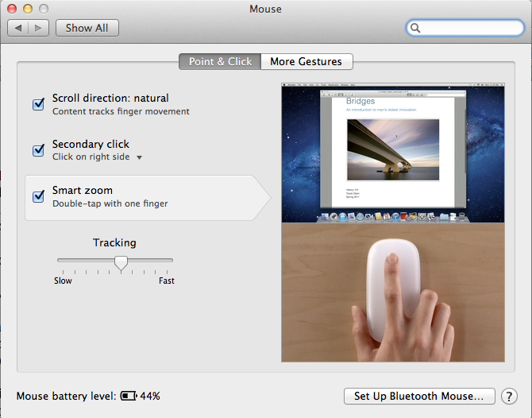
Task: Click the Show All button
Action: point(87,28)
